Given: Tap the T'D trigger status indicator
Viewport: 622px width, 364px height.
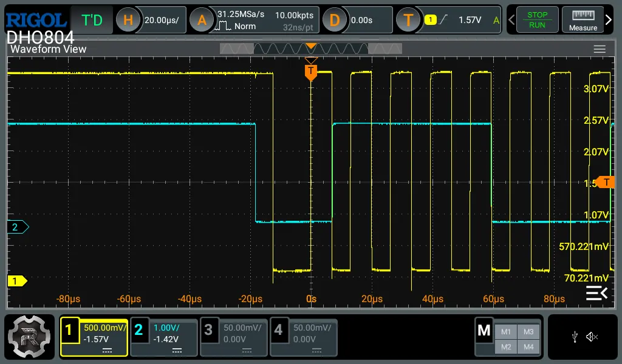Looking at the screenshot, I should [92, 20].
